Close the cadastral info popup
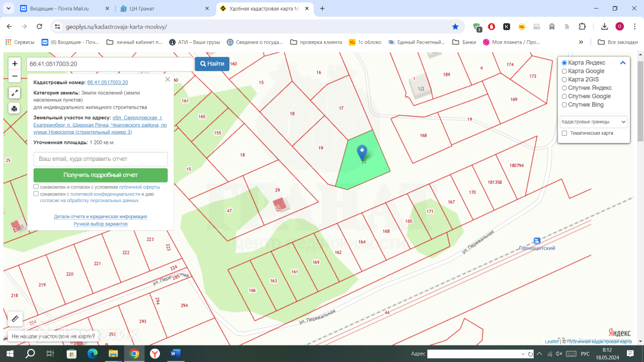The height and width of the screenshot is (362, 644). [168, 79]
